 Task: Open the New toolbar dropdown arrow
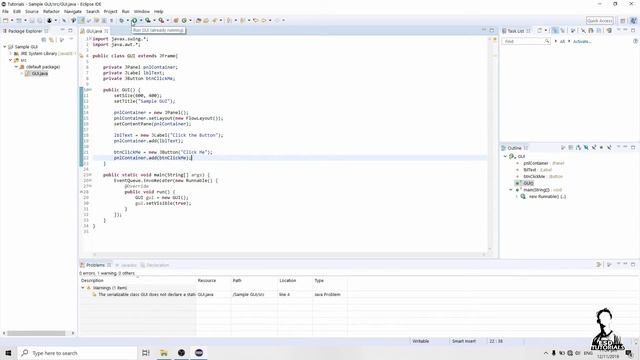coord(12,20)
